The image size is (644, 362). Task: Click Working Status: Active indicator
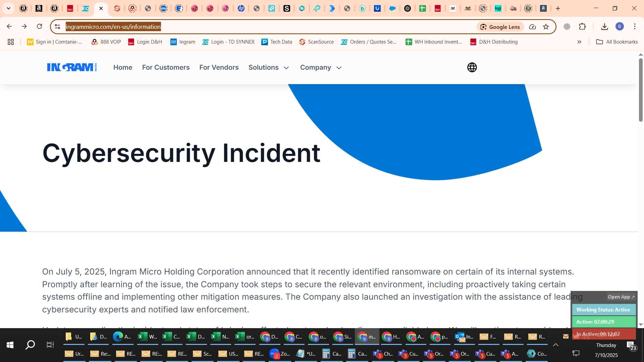click(x=604, y=310)
